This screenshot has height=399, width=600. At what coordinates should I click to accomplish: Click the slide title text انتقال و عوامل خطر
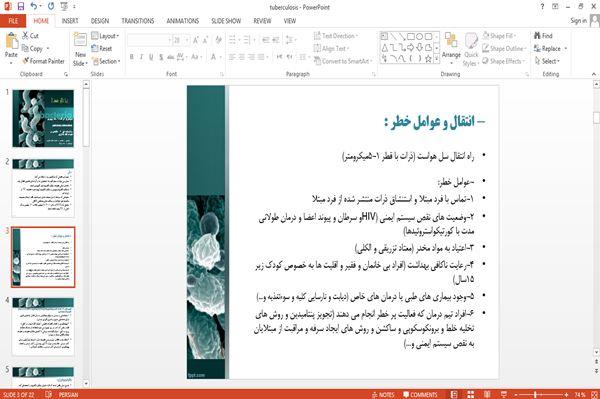(x=435, y=122)
